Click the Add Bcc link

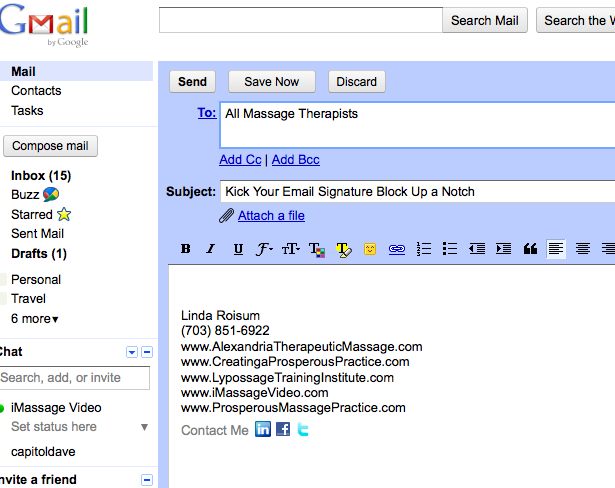click(296, 160)
